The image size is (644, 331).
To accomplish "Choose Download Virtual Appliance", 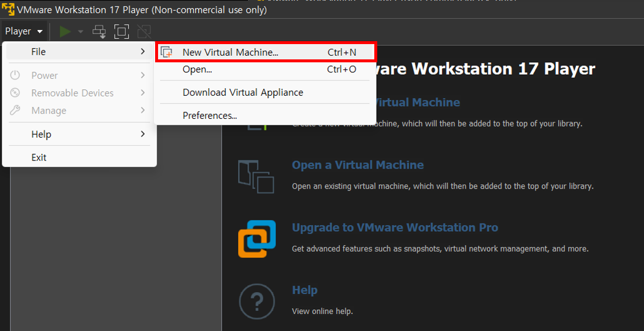I will tap(266, 92).
